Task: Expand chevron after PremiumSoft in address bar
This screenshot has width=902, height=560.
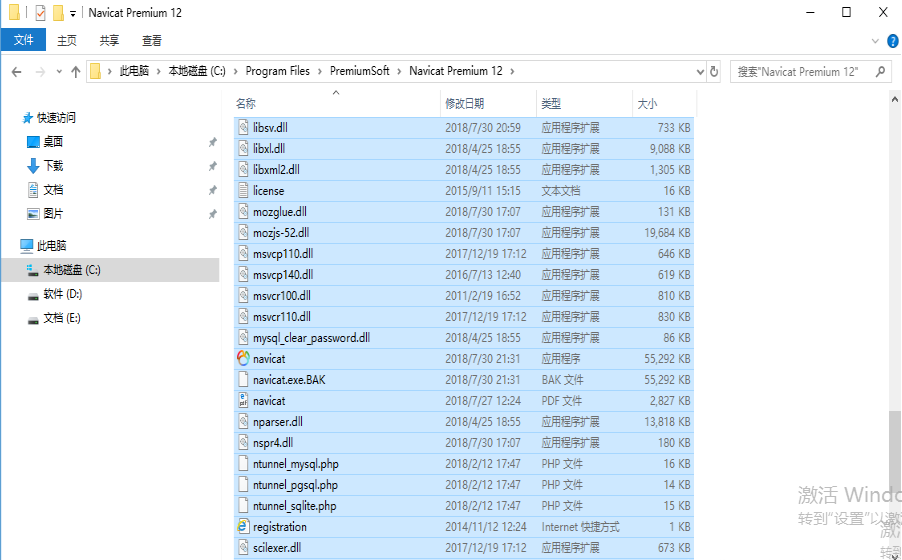Action: (x=399, y=71)
